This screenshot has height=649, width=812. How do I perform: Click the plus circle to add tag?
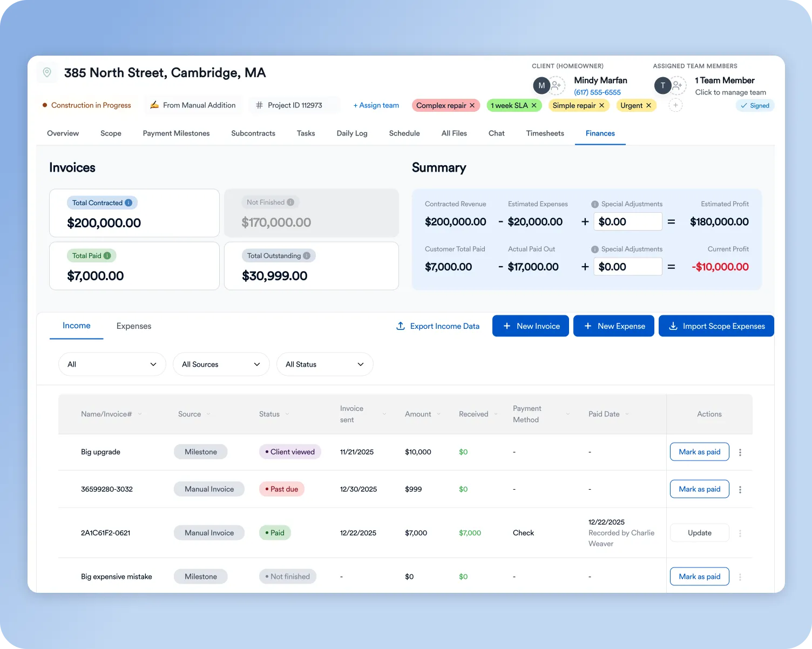pos(675,105)
